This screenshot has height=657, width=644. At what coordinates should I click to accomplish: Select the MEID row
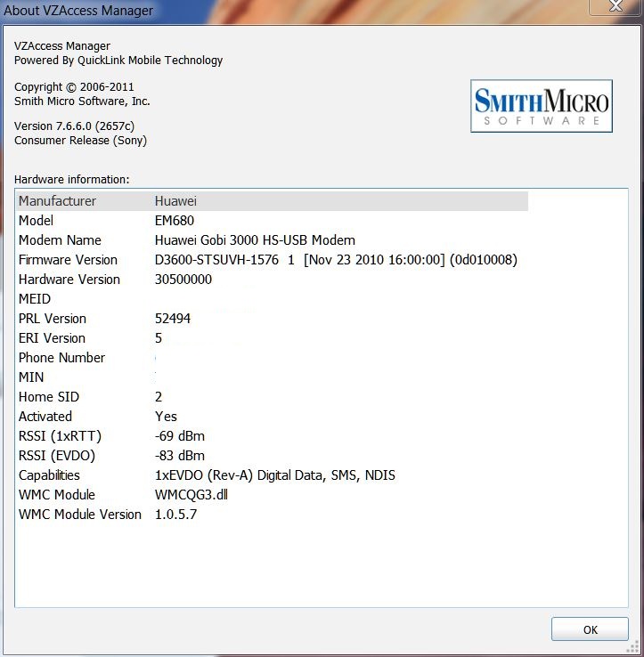[x=272, y=299]
